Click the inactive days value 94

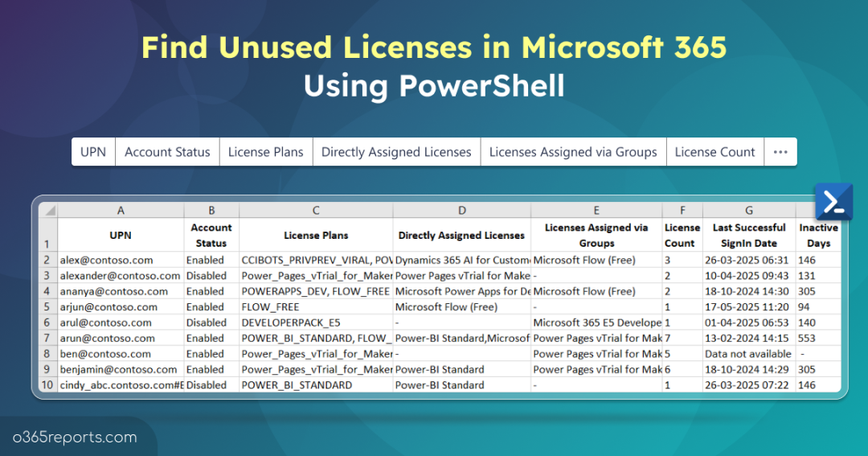pos(818,307)
